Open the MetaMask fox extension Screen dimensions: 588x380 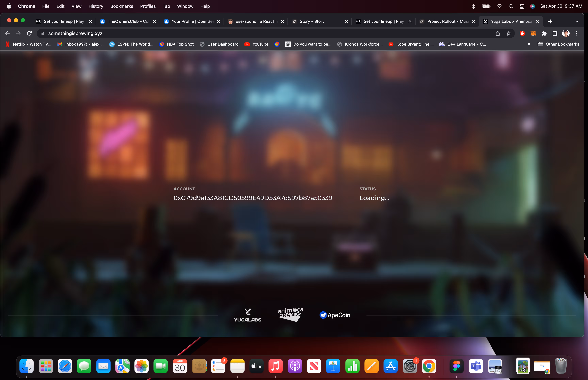point(533,33)
